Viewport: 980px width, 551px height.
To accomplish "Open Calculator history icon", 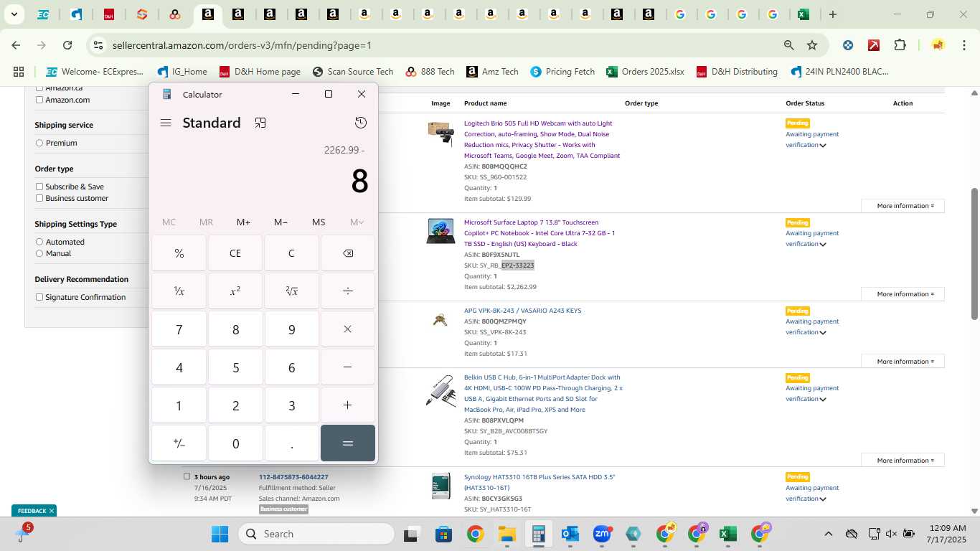I will [x=361, y=123].
